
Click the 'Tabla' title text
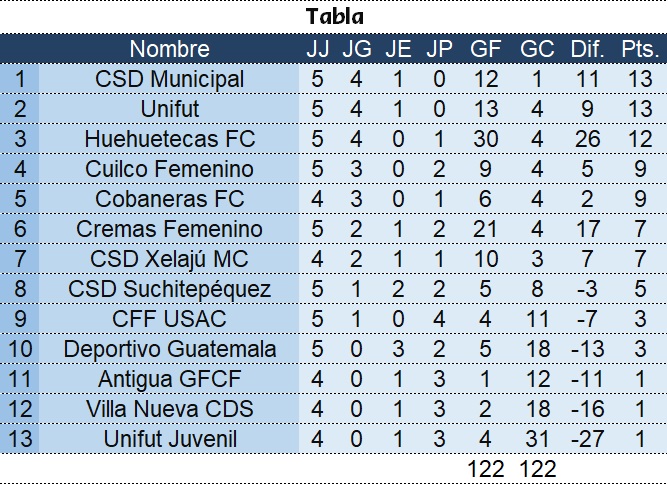click(x=335, y=17)
